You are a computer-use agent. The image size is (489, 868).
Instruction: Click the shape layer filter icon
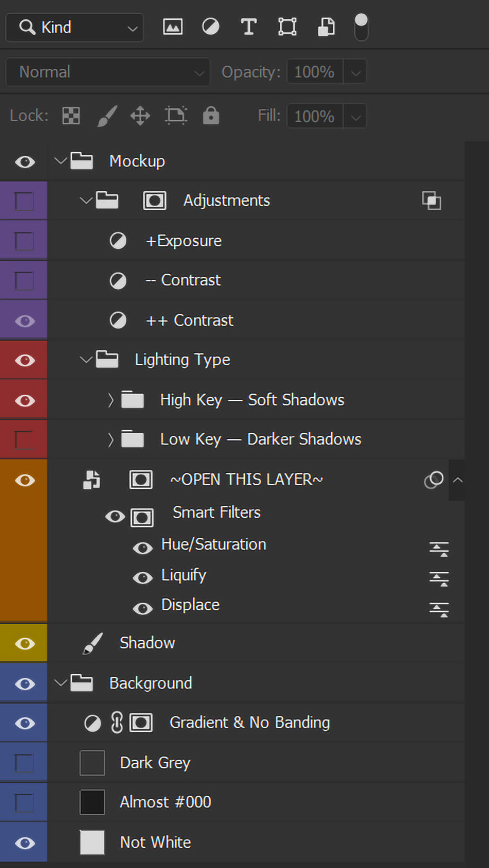(x=287, y=27)
